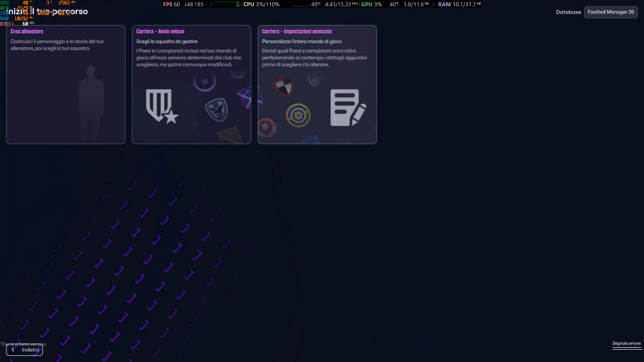The width and height of the screenshot is (644, 362).
Task: Click the Carriera - Avvio veloce title
Action: tap(160, 31)
